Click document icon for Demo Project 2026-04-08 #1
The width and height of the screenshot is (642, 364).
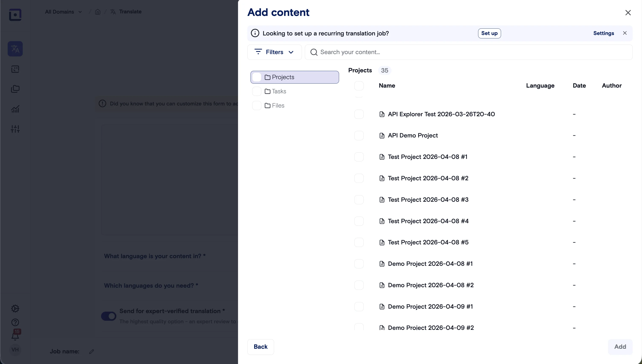[382, 264]
